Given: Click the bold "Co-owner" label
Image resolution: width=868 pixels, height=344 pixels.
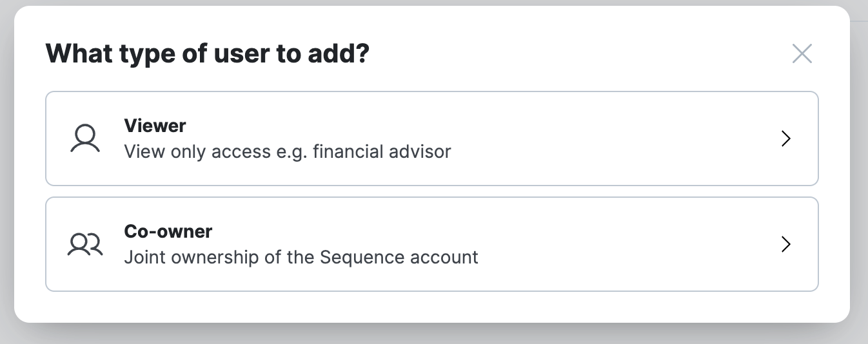Looking at the screenshot, I should coord(168,231).
